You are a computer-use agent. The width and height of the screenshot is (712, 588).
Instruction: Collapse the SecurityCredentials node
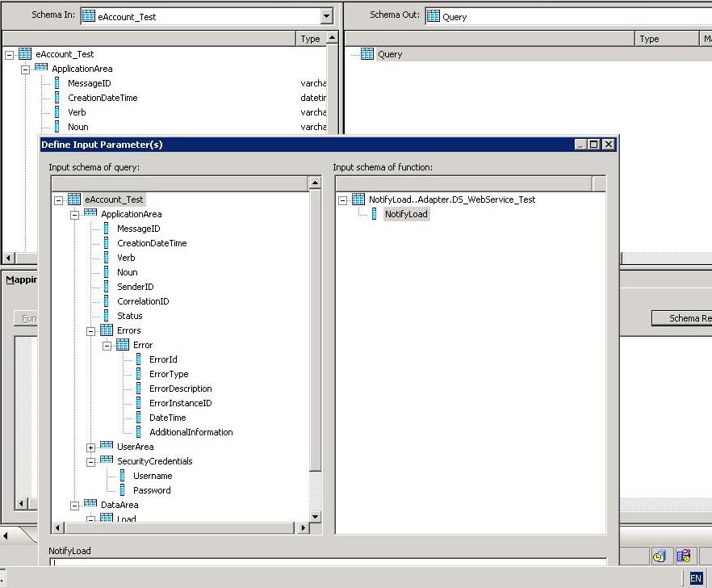(90, 462)
